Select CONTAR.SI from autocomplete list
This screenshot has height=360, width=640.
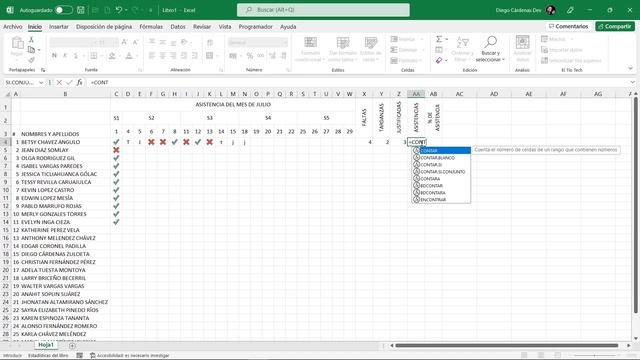(x=441, y=165)
